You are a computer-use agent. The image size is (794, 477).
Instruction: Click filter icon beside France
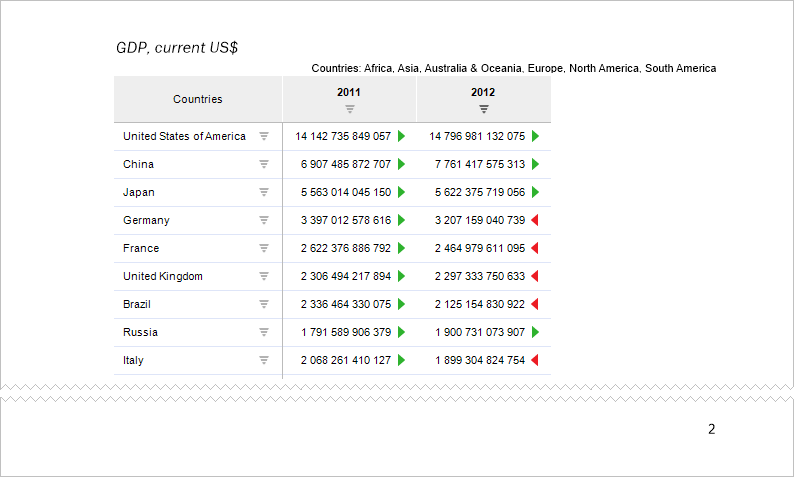(264, 248)
